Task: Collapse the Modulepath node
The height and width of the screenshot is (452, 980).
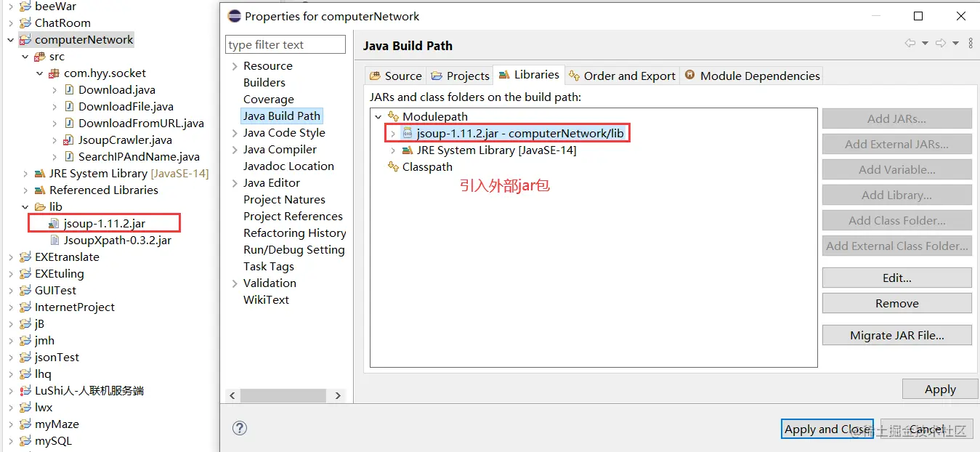Action: (378, 116)
